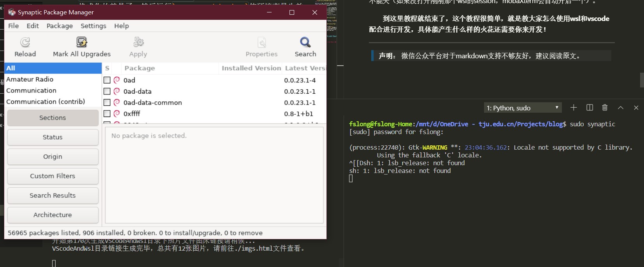Minimize the Synaptic Package Manager window
Screen dimensions: 644x267
[269, 12]
